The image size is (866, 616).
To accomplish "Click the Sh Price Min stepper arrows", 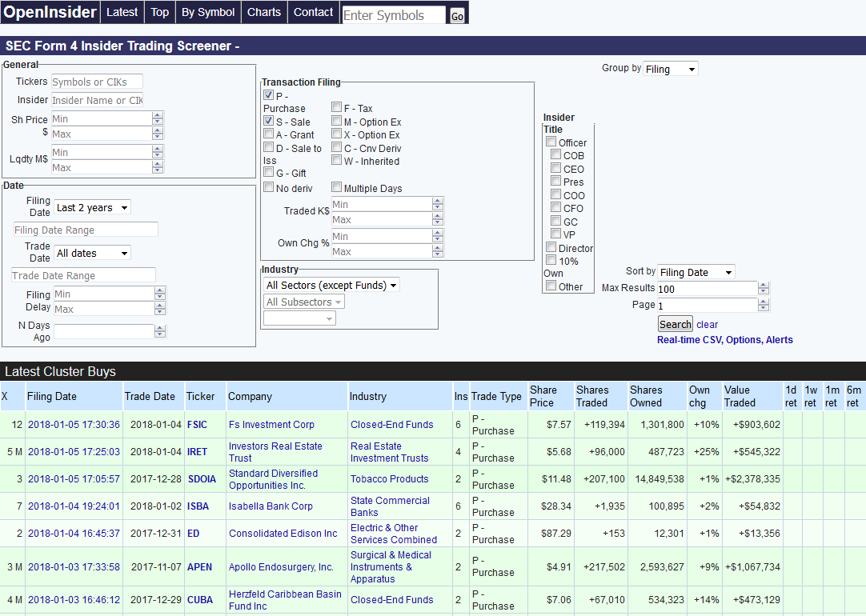I will pyautogui.click(x=158, y=118).
